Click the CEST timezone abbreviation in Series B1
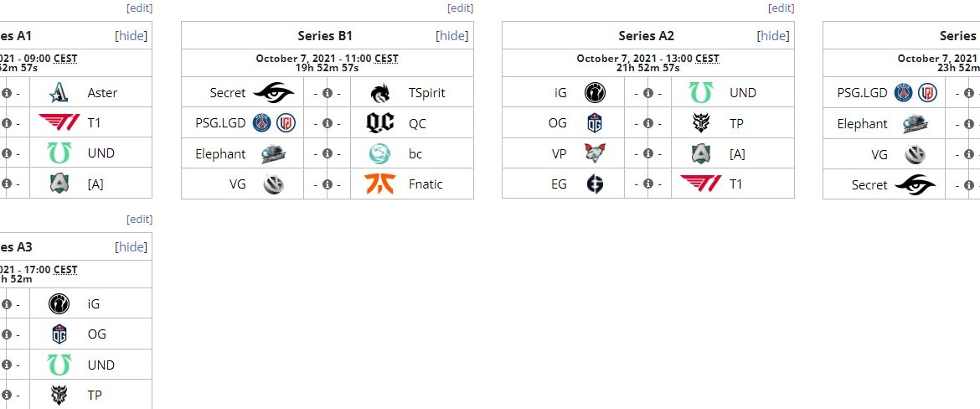This screenshot has width=980, height=409. pyautogui.click(x=386, y=59)
